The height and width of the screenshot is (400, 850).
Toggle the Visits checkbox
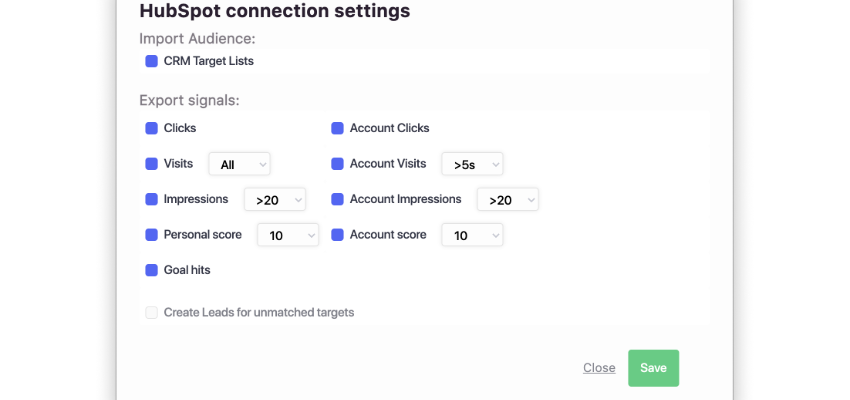click(x=152, y=164)
